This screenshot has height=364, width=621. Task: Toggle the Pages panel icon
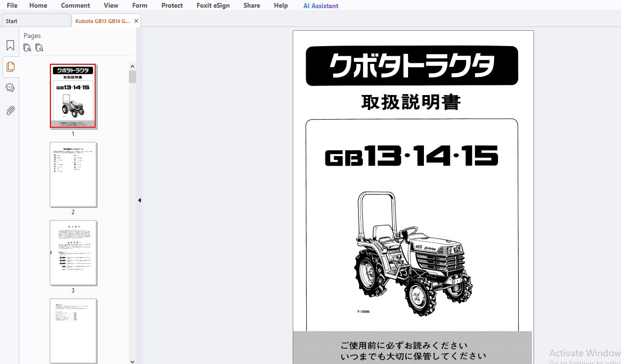click(10, 67)
